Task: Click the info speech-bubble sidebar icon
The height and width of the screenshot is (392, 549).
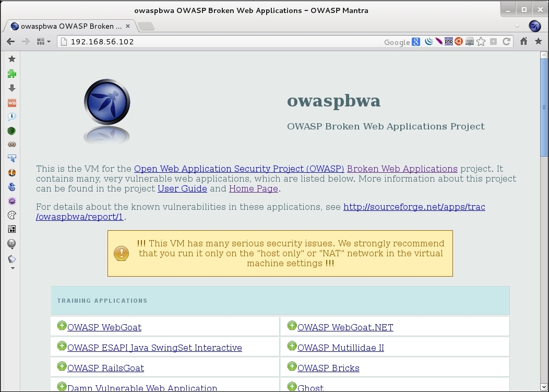Action: (x=12, y=116)
